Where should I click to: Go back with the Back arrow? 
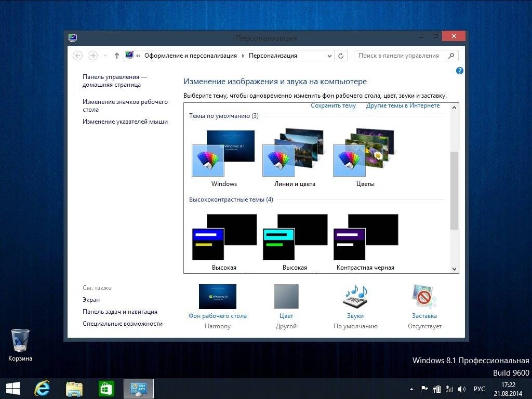point(78,56)
